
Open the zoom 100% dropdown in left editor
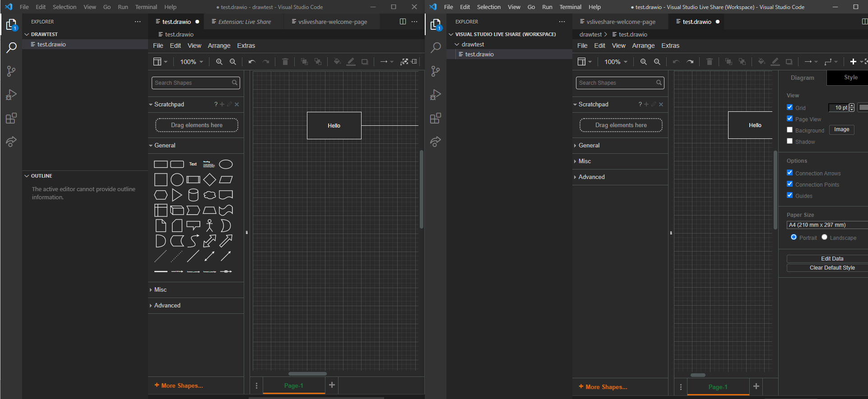(191, 62)
